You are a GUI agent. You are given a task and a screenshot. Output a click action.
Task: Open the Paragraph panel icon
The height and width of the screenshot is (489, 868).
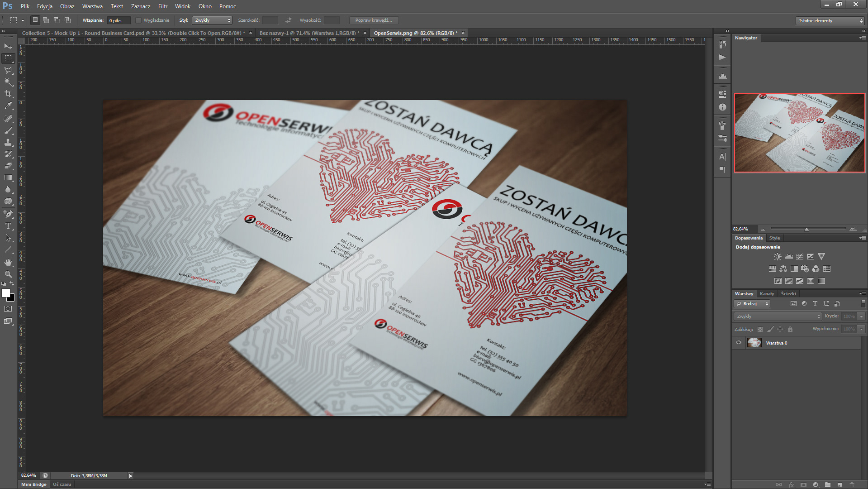(722, 169)
